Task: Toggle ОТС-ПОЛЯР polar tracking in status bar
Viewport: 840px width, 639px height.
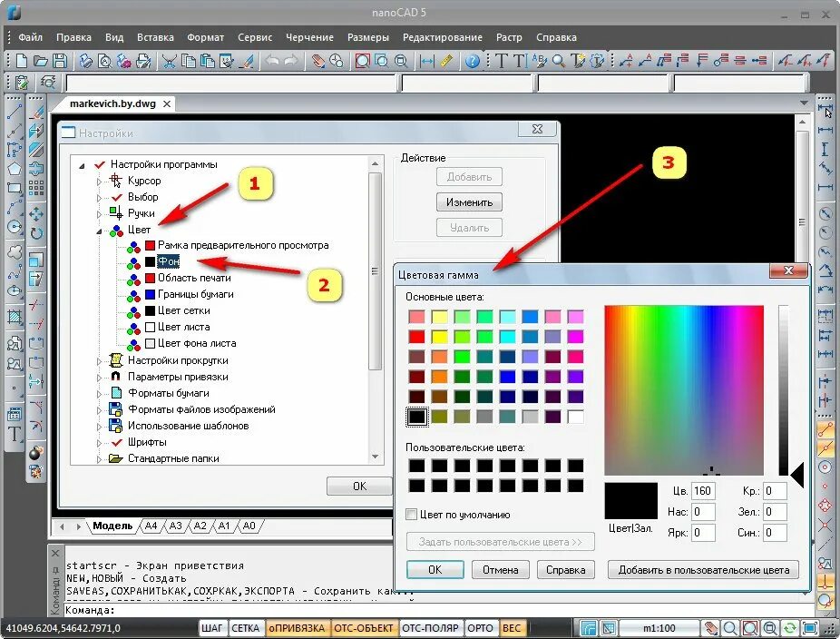Action: [x=430, y=628]
